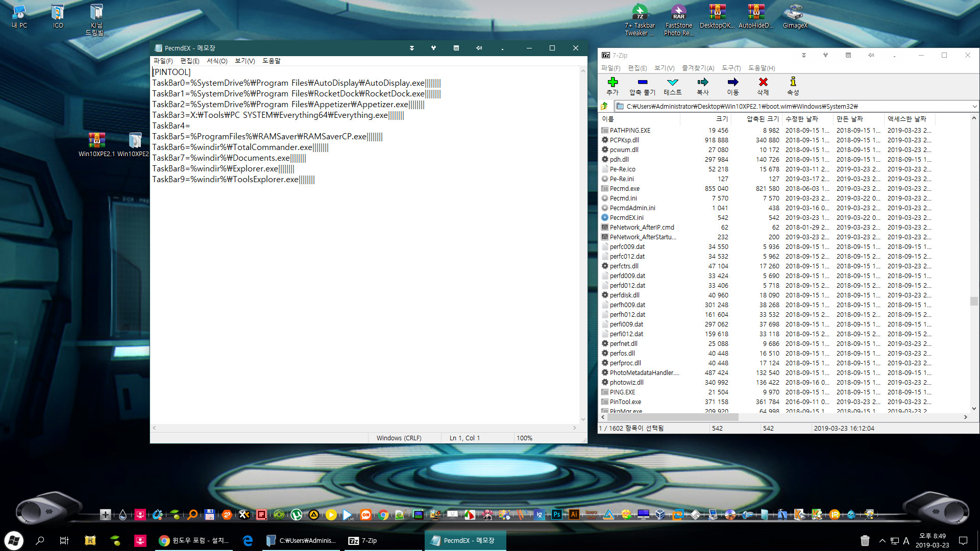Click Notepad vertical scrollbar down arrow
This screenshot has width=980, height=551.
583,419
